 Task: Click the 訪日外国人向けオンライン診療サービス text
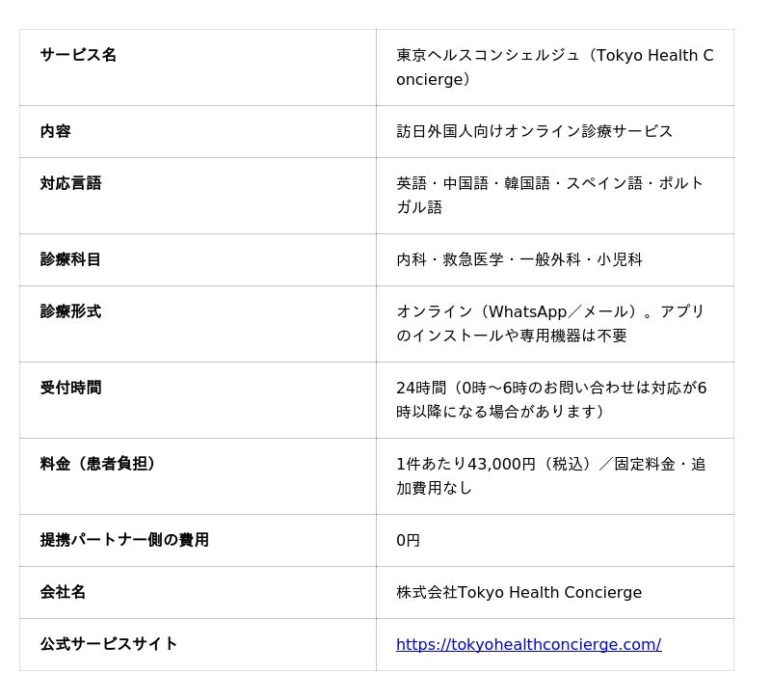pos(535,131)
